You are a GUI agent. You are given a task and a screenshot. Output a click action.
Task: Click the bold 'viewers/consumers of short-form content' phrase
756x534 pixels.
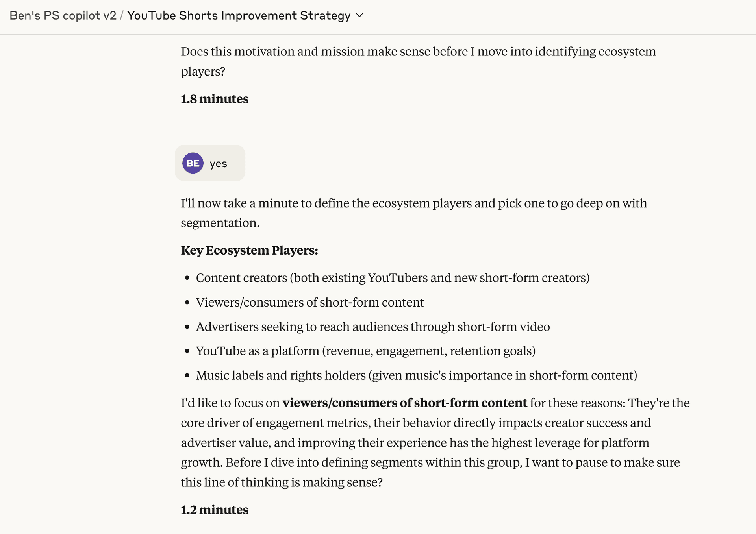pyautogui.click(x=405, y=403)
